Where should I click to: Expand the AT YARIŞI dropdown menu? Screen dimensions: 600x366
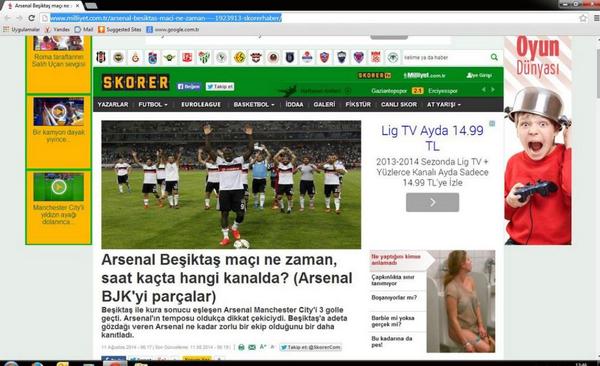(444, 105)
